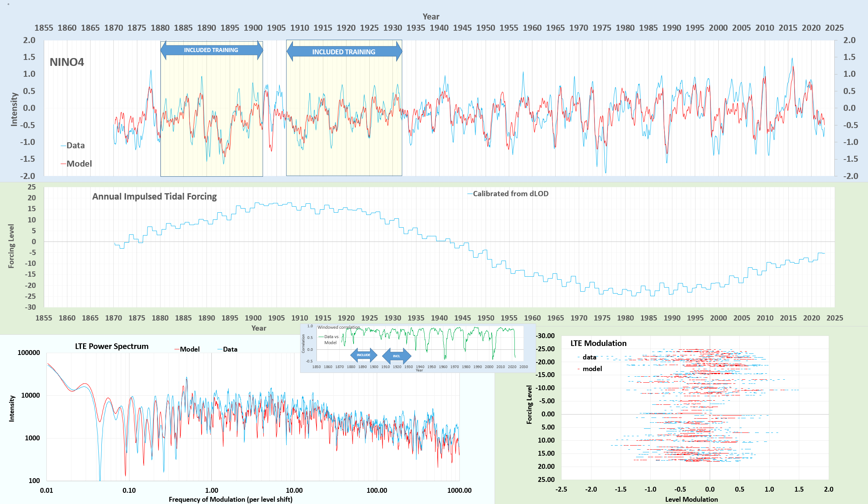Select the INCL arrow in the correlation inset

tap(396, 356)
